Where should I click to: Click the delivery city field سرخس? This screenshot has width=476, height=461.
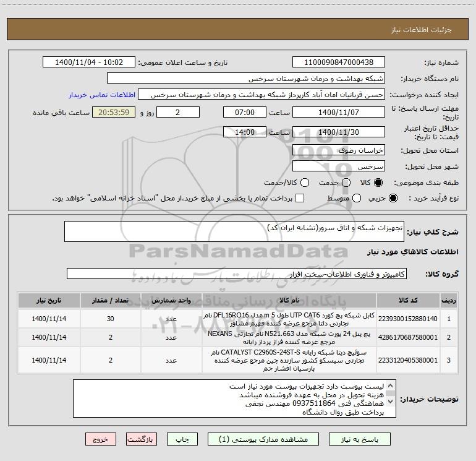[339, 166]
